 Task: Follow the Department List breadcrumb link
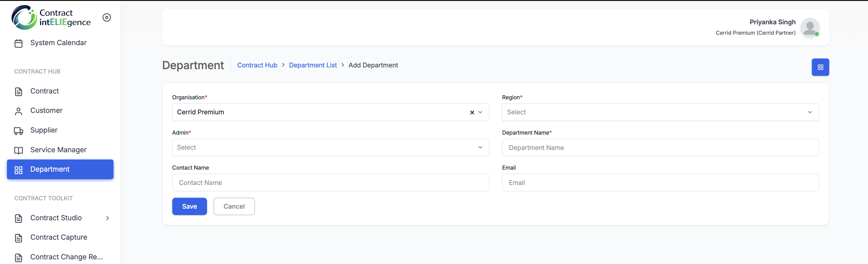click(x=313, y=65)
